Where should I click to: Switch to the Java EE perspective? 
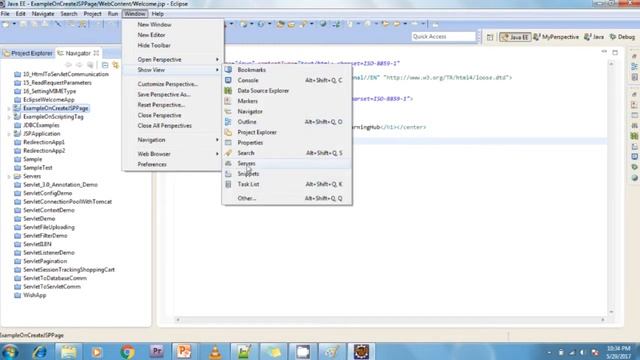click(516, 37)
